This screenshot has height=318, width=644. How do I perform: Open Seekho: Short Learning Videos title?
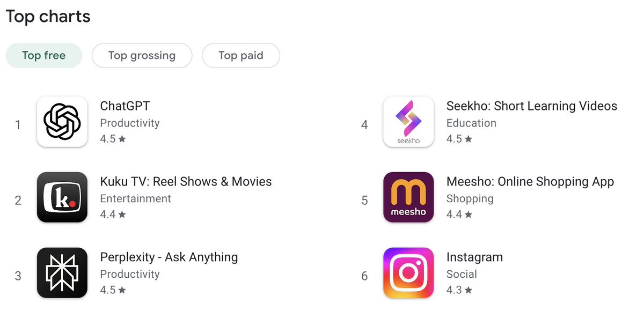[532, 106]
